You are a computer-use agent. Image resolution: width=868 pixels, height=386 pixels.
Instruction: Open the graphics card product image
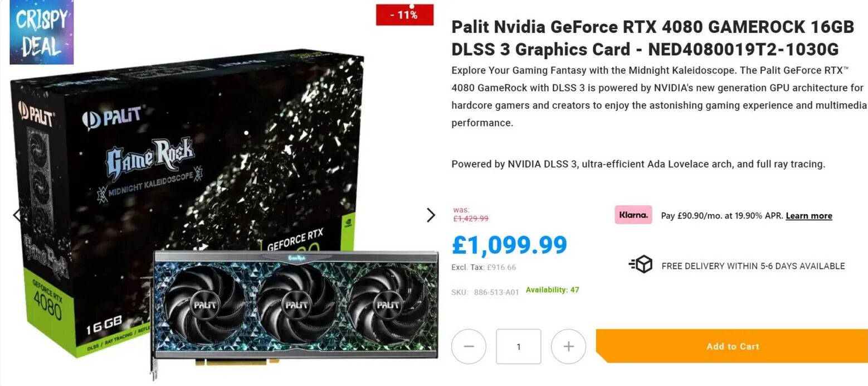pyautogui.click(x=294, y=311)
